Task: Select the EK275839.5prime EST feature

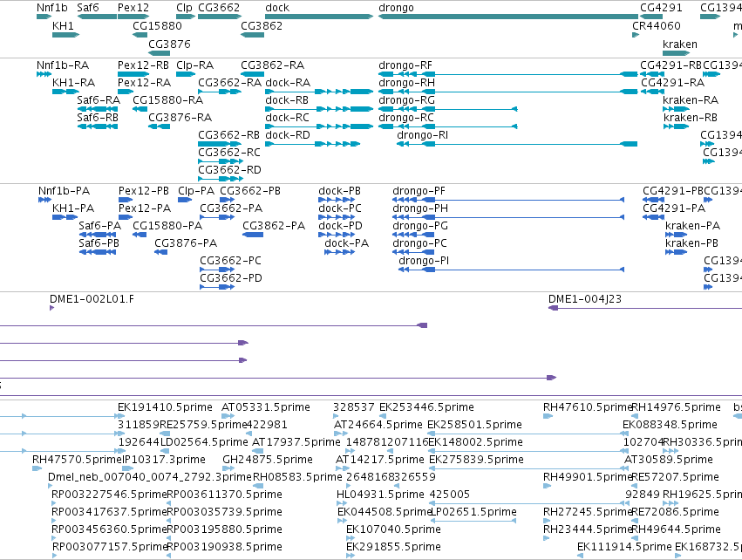Action: click(529, 468)
